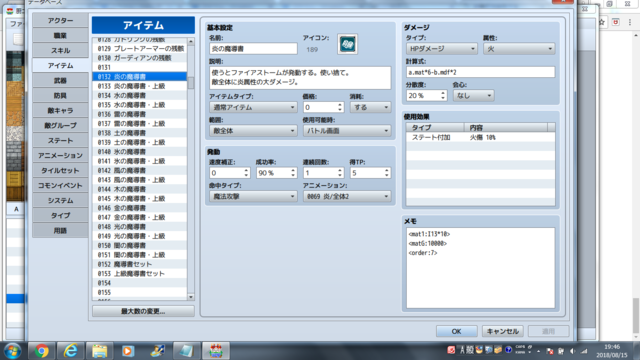Open the 範囲 dropdown showing 敵全体
The image size is (640, 360).
253,131
